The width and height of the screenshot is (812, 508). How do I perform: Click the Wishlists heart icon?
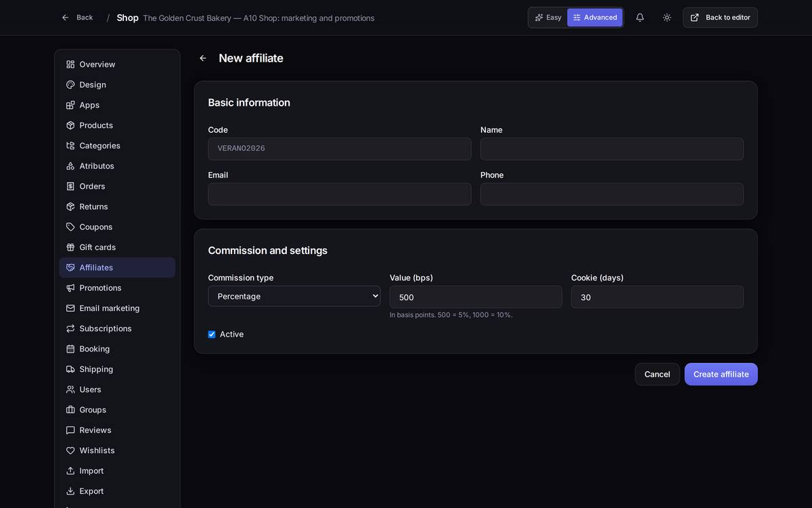pyautogui.click(x=70, y=450)
